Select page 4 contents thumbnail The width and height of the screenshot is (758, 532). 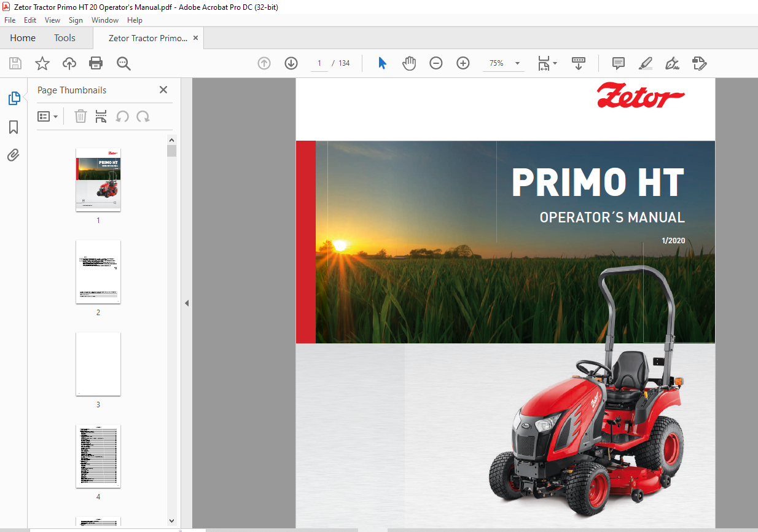(98, 456)
